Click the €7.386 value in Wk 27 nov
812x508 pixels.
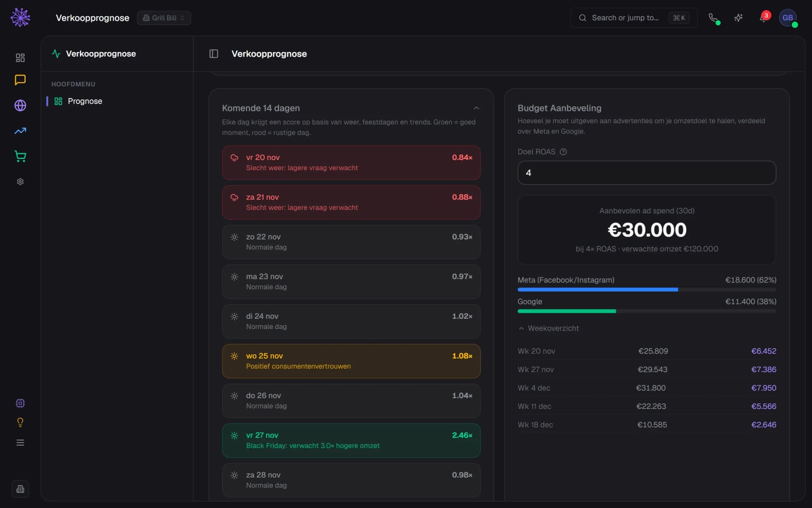[763, 370]
